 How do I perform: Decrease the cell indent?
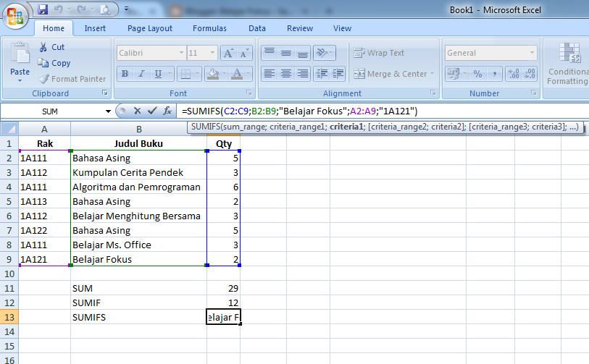[x=322, y=74]
